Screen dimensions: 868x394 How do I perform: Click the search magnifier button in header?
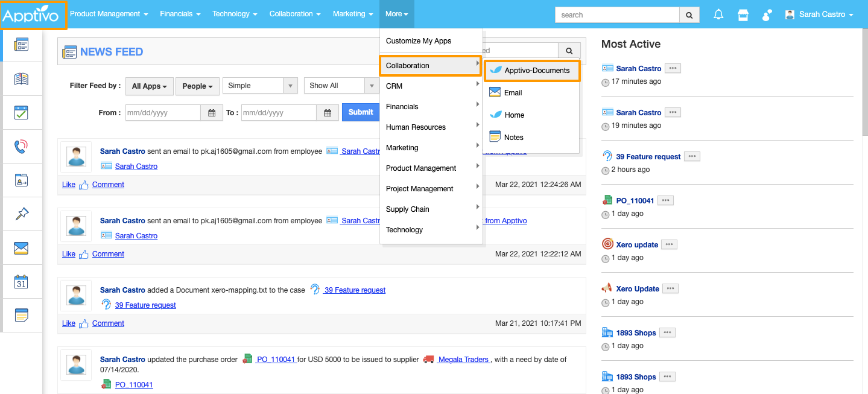tap(689, 15)
